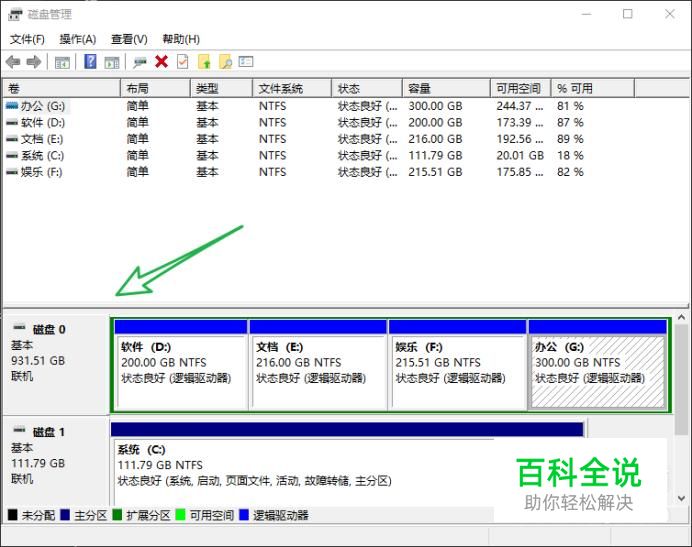Click the Forward arrow toolbar icon
This screenshot has width=692, height=547.
(x=34, y=62)
